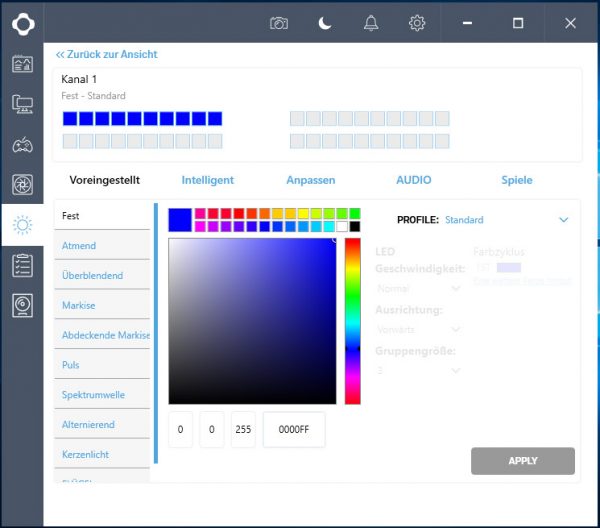Select the Atmend lighting effect
Screen dimensions: 600x528
(102, 246)
